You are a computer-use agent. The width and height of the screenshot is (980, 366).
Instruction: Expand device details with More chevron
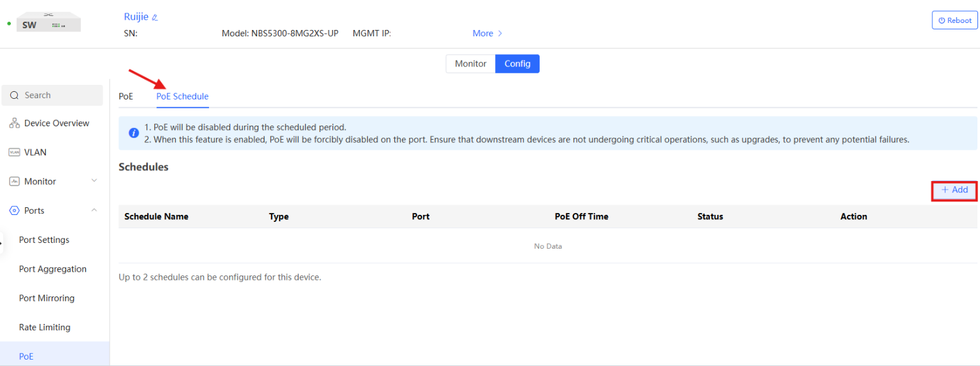pos(500,33)
